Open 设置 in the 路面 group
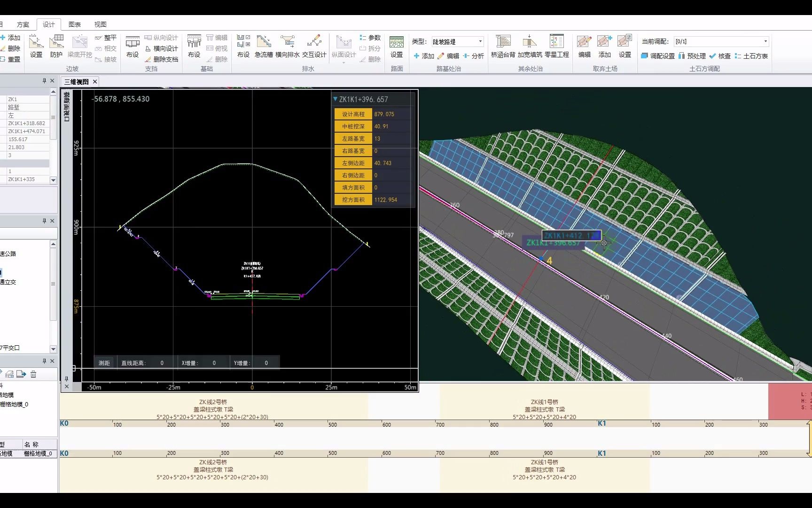This screenshot has width=812, height=508. pyautogui.click(x=397, y=47)
